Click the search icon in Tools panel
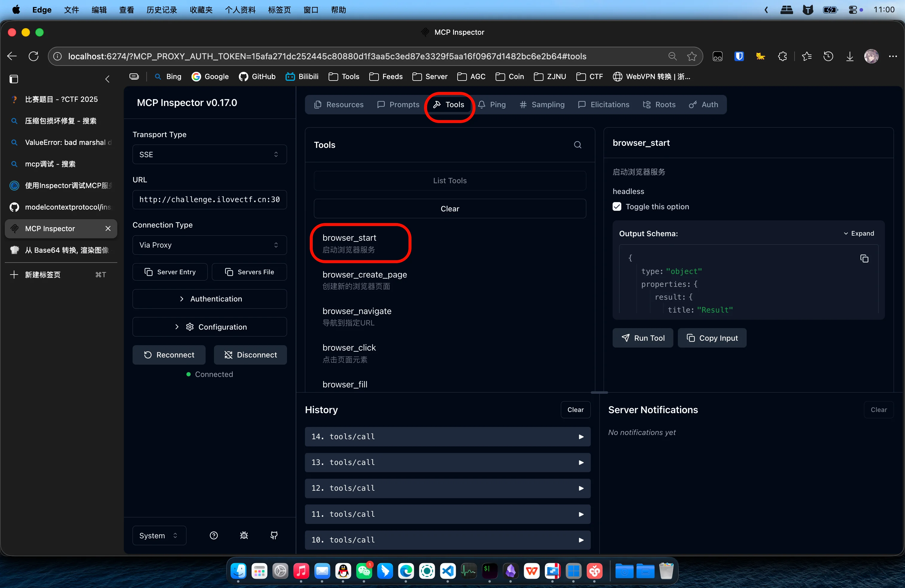This screenshot has height=588, width=905. (577, 145)
